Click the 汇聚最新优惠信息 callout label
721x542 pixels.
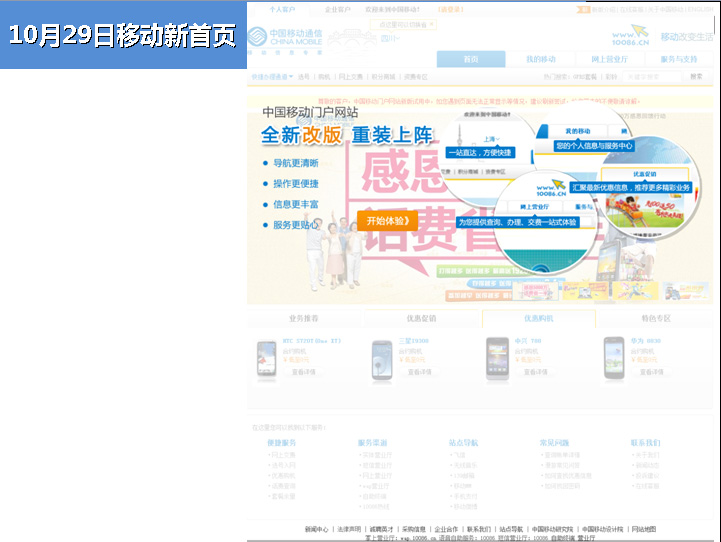631,188
